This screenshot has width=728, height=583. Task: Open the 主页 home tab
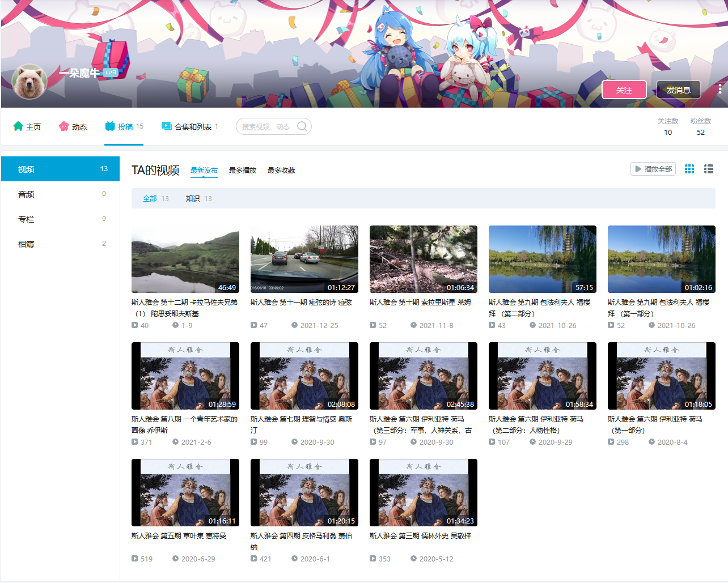coord(27,126)
